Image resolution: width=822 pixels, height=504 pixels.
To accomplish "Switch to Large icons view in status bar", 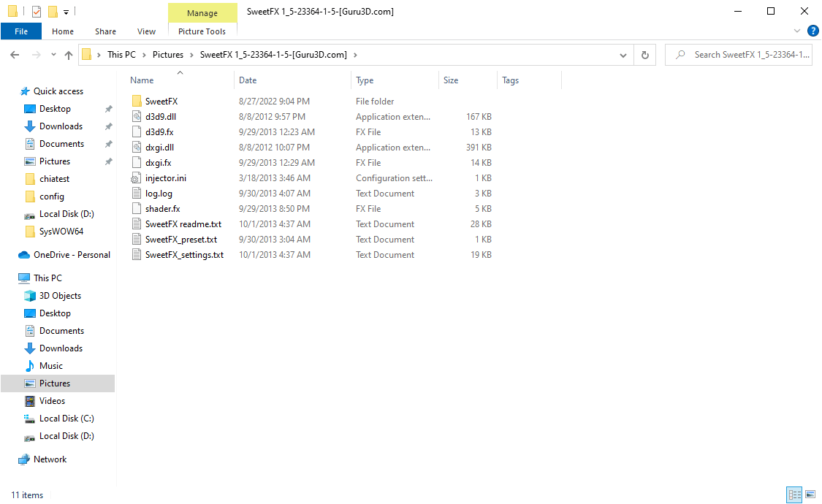I will (x=810, y=494).
